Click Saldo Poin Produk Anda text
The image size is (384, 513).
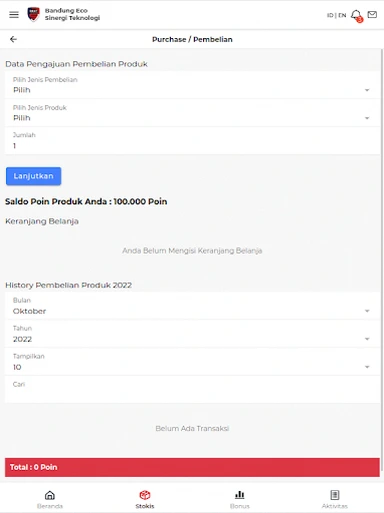(x=86, y=201)
